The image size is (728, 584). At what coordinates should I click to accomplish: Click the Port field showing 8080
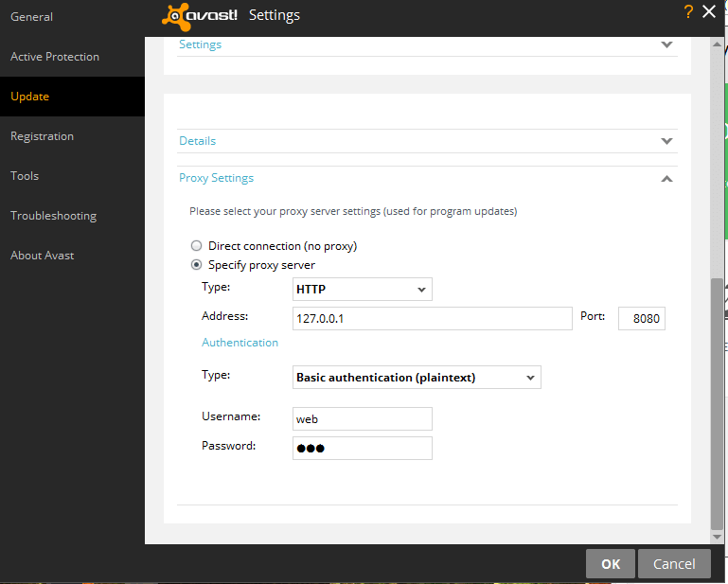[642, 318]
